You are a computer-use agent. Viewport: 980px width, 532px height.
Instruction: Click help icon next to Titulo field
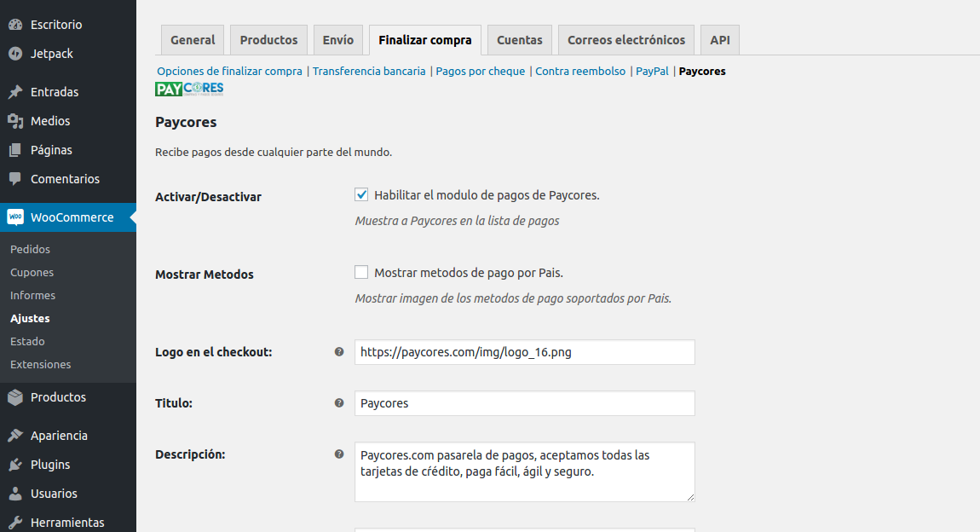point(339,403)
